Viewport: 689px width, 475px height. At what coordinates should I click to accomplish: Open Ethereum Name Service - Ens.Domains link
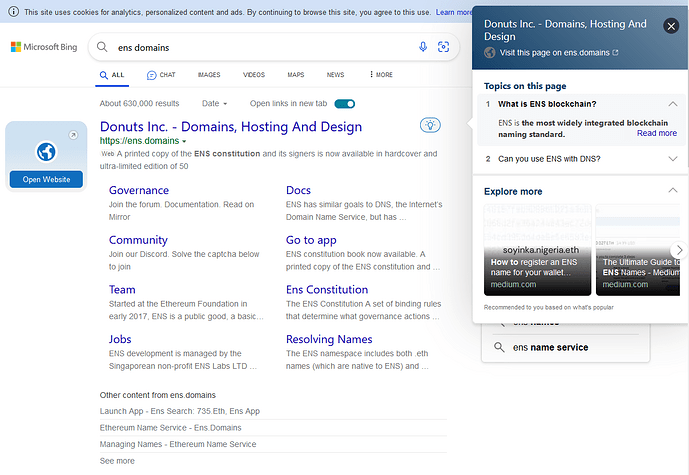coord(170,428)
